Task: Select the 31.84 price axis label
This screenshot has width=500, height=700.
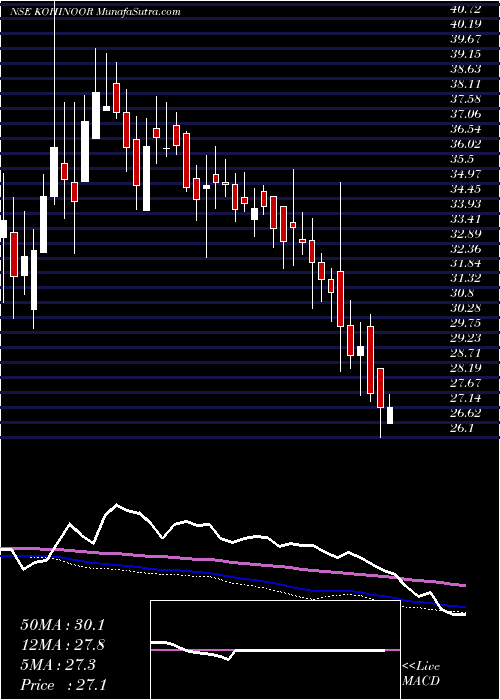Action: pos(466,263)
